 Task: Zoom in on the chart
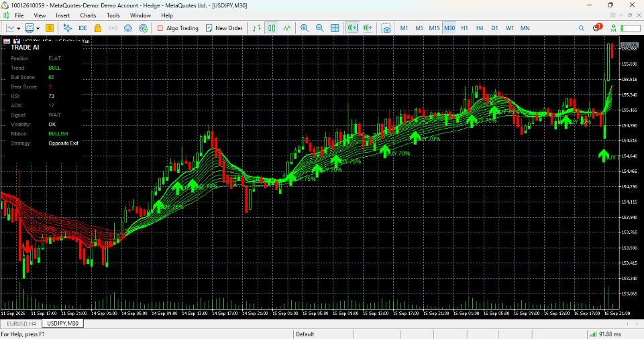click(x=305, y=28)
